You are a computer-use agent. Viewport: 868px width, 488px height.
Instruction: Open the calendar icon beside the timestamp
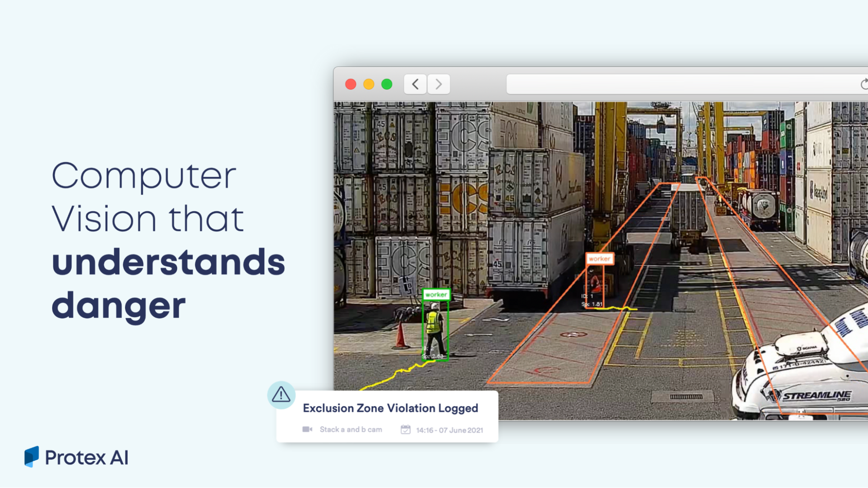(x=405, y=429)
